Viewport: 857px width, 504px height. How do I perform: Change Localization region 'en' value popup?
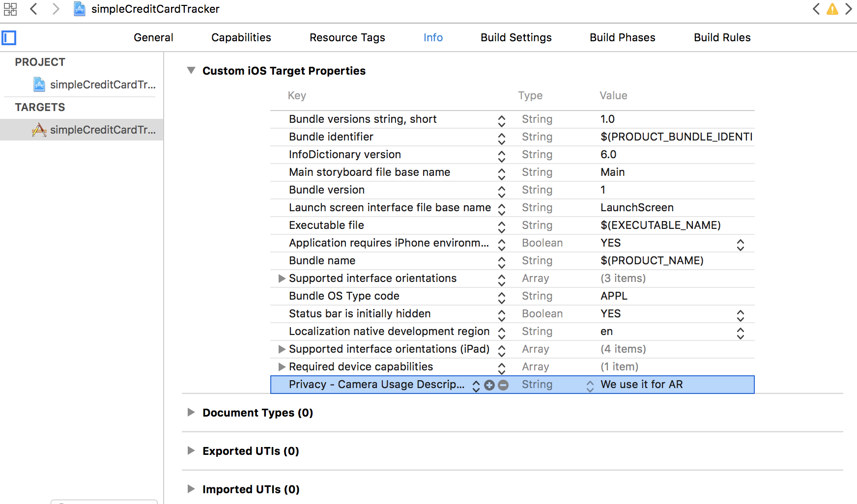(740, 333)
